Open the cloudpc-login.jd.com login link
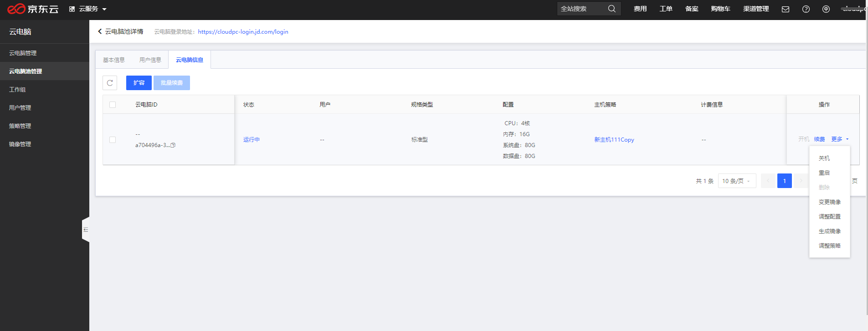Image resolution: width=868 pixels, height=331 pixels. 243,32
